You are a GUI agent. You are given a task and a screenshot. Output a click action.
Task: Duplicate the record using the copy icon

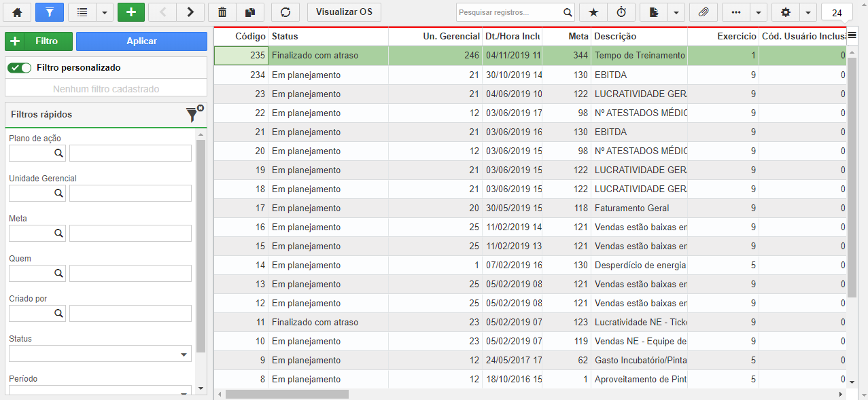click(x=250, y=12)
